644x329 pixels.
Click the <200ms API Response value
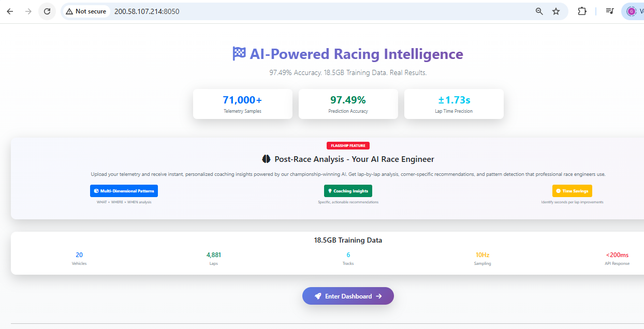tap(617, 255)
